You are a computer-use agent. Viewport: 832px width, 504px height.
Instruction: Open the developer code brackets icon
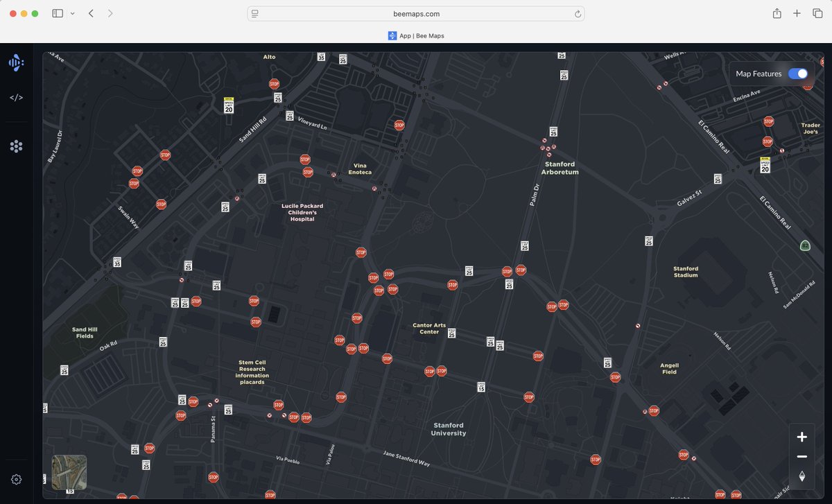(16, 98)
